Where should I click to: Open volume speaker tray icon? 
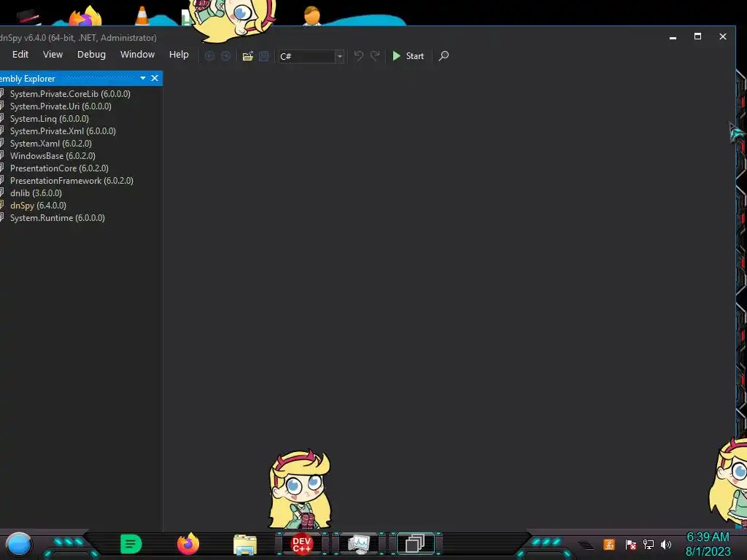666,544
